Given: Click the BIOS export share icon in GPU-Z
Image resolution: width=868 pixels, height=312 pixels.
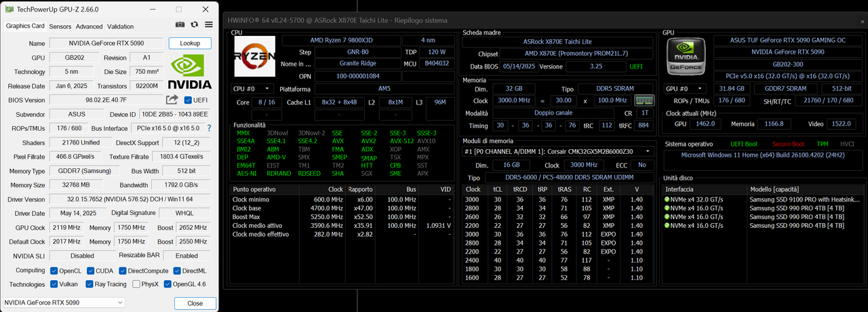Looking at the screenshot, I should 172,100.
